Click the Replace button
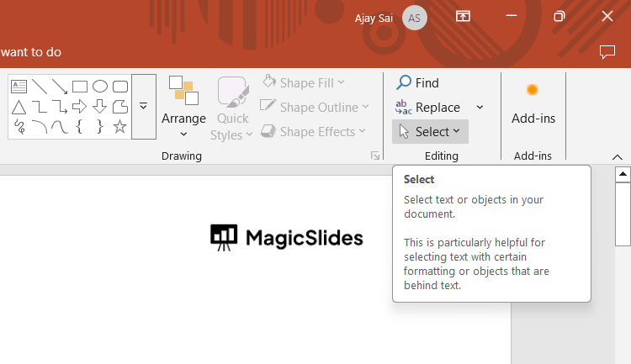This screenshot has height=364, width=631. [428, 108]
